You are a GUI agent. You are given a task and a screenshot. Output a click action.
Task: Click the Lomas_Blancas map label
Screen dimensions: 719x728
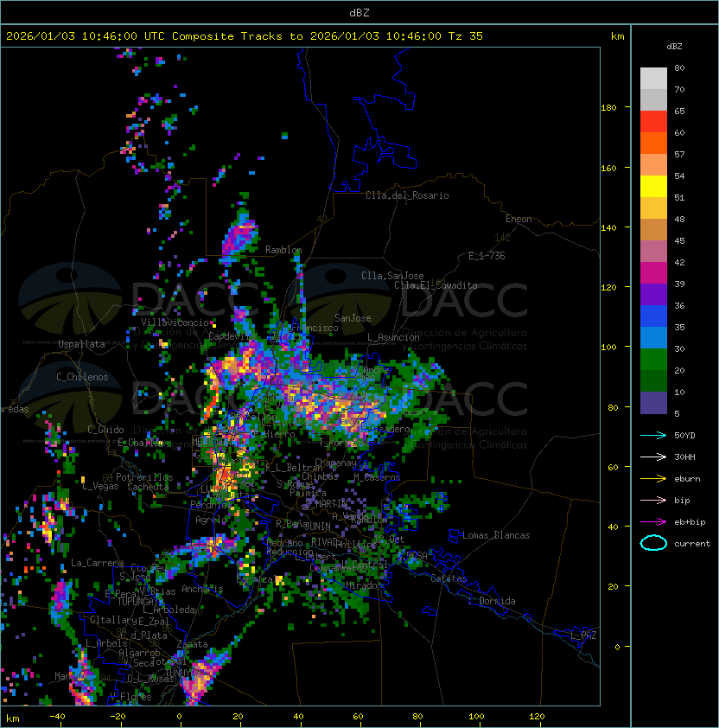496,535
